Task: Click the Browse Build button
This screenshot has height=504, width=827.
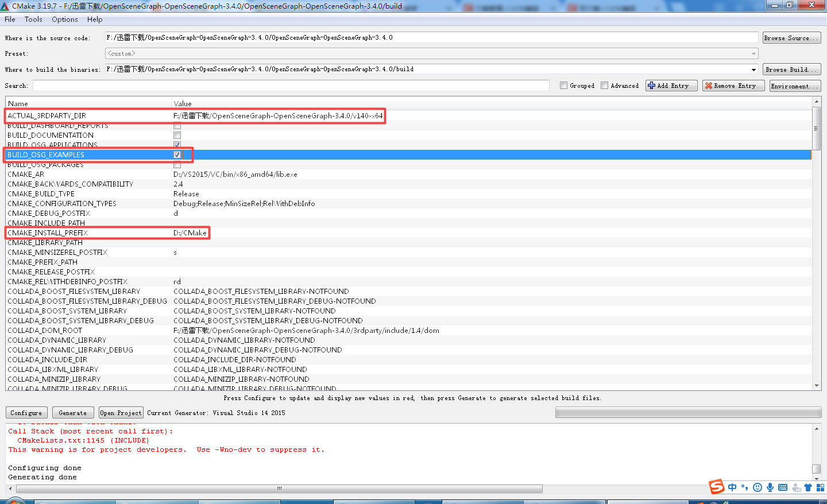Action: 791,69
